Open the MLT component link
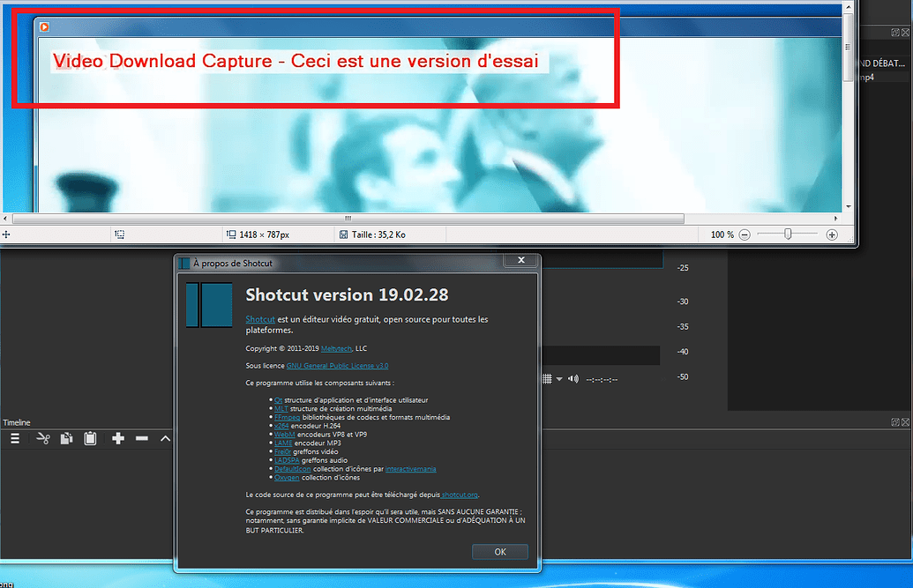Screen dimensions: 913x588 coord(281,409)
